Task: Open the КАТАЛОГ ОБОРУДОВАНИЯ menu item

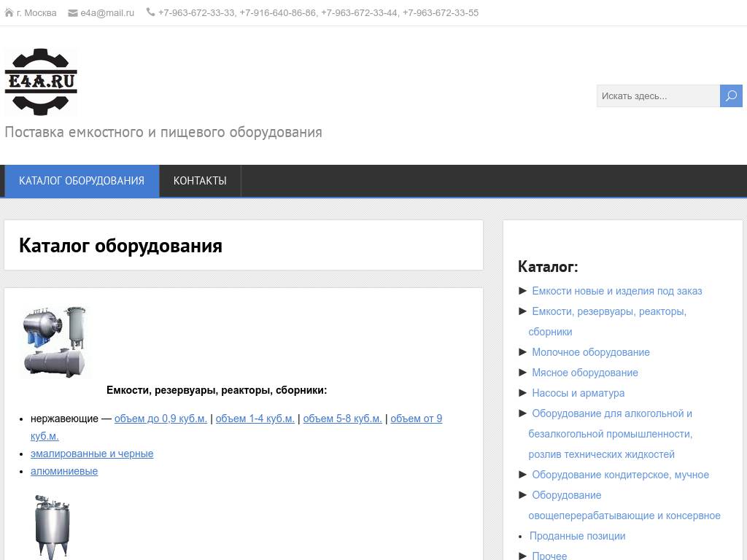Action: pos(82,181)
